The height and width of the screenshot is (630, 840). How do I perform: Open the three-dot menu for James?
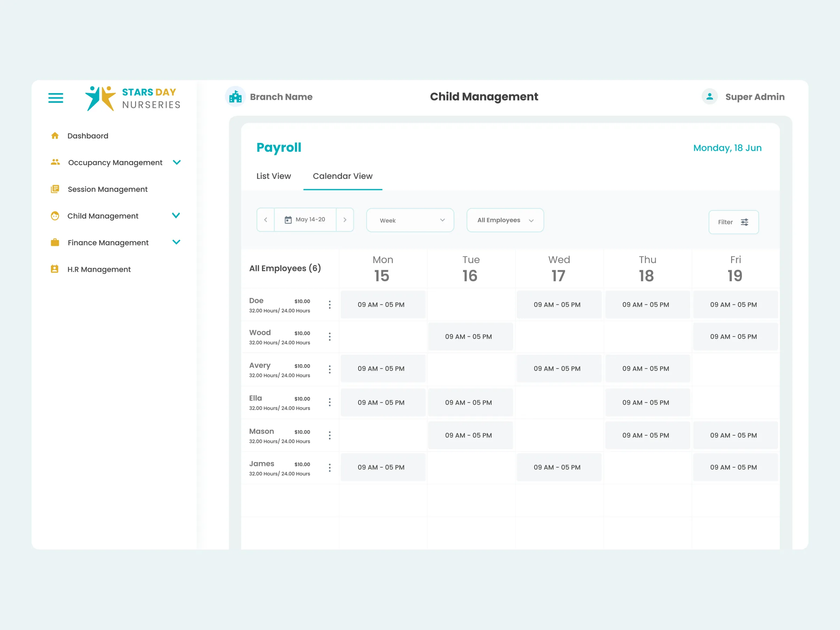pos(330,468)
